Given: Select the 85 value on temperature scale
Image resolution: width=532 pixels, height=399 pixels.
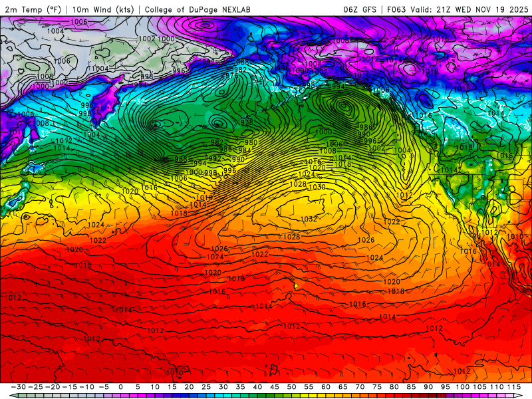Looking at the screenshot, I should (411, 387).
